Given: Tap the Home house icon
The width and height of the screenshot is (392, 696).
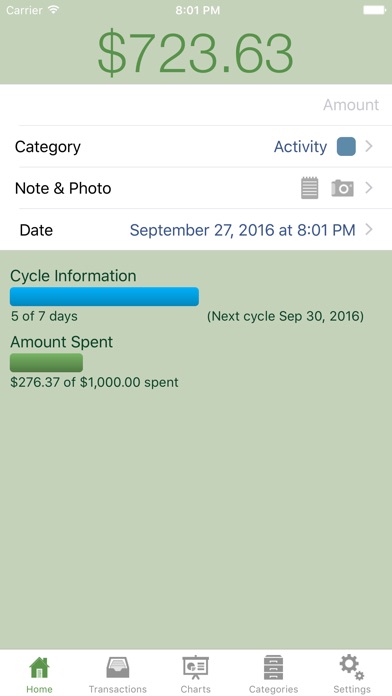Looking at the screenshot, I should (x=40, y=667).
